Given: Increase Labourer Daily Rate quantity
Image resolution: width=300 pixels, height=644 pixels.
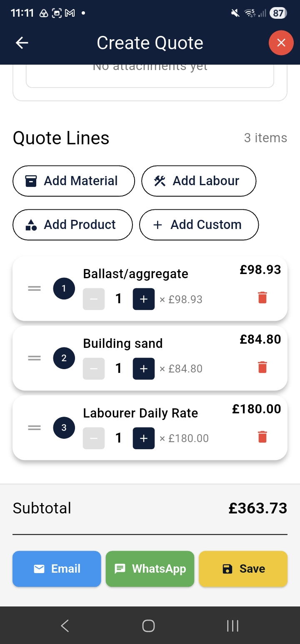Looking at the screenshot, I should click(x=144, y=438).
